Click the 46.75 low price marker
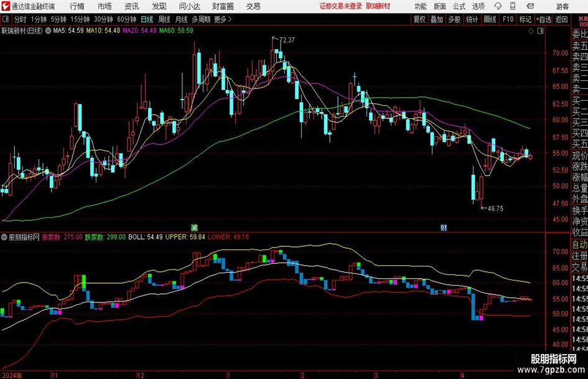 pyautogui.click(x=495, y=208)
